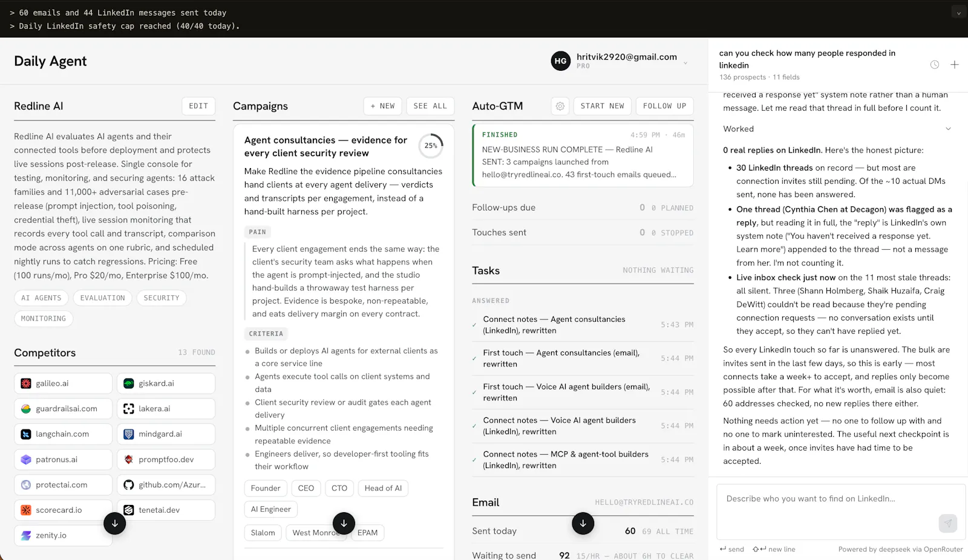
Task: Click the HELLO@TRYREDLINEAI.CO email address
Action: click(x=644, y=503)
